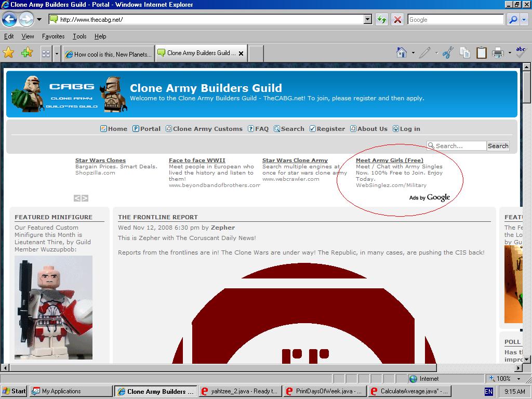Click Add to Favorites star-plus icon
Viewport: 532px width, 399px height.
point(27,52)
